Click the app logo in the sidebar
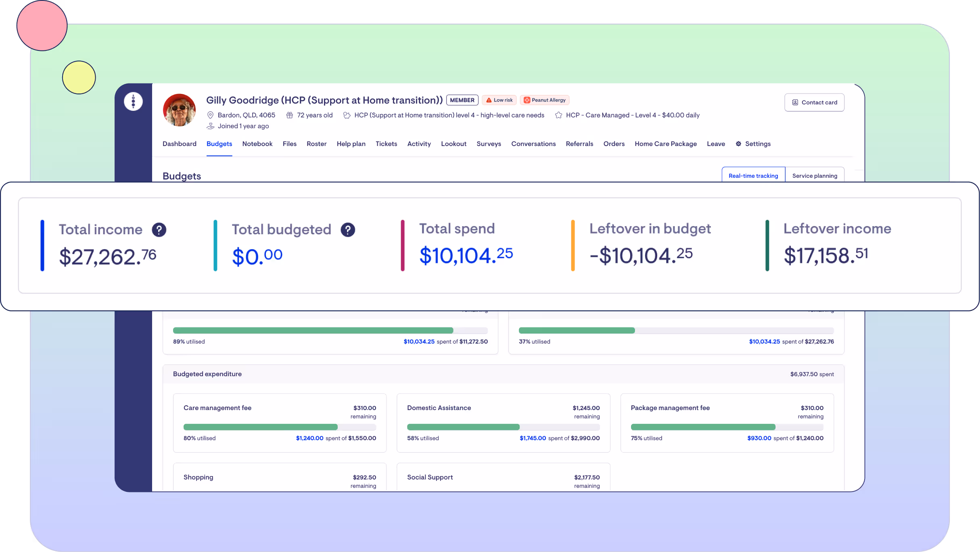980x552 pixels. point(133,101)
